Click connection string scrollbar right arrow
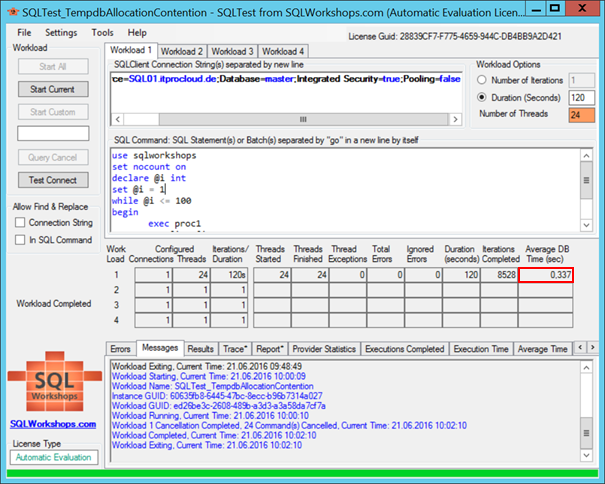This screenshot has width=605, height=484. (x=455, y=119)
